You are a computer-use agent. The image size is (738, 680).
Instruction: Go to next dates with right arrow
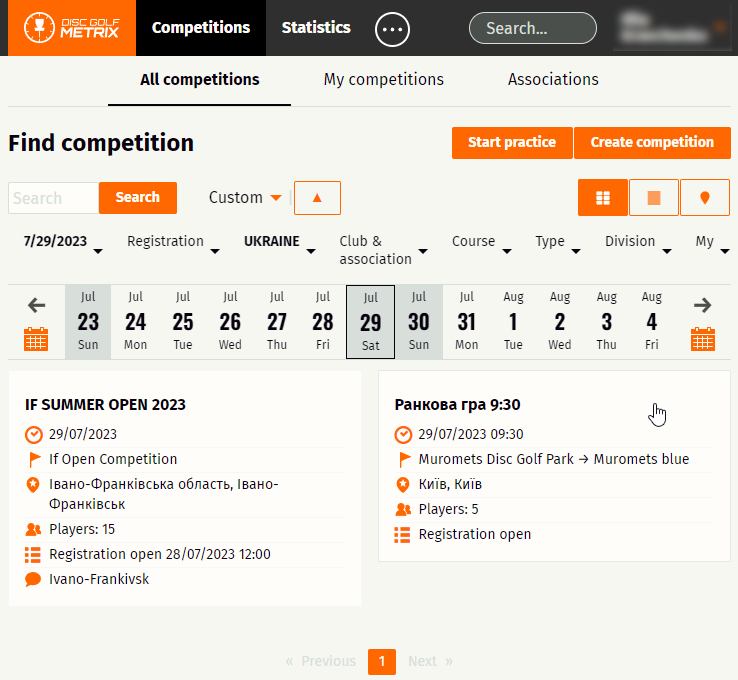[x=702, y=305]
